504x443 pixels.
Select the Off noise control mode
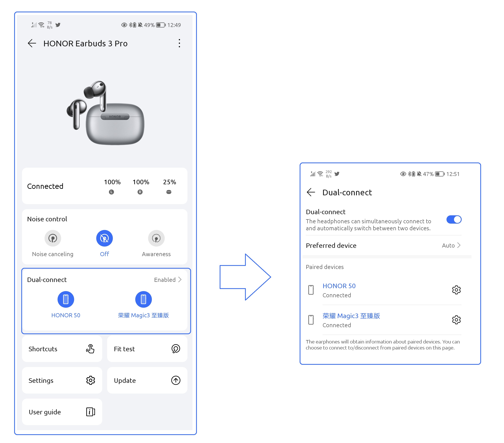tap(104, 238)
